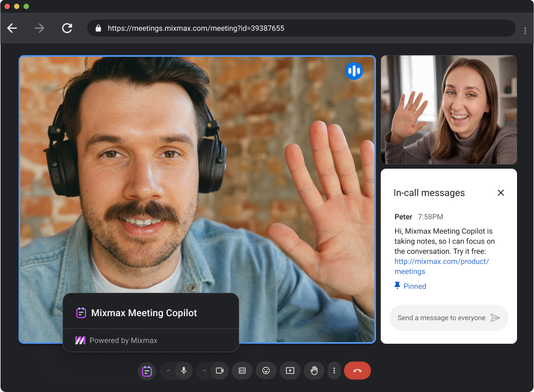Click the Mixmax Meeting Copilot title

point(144,313)
